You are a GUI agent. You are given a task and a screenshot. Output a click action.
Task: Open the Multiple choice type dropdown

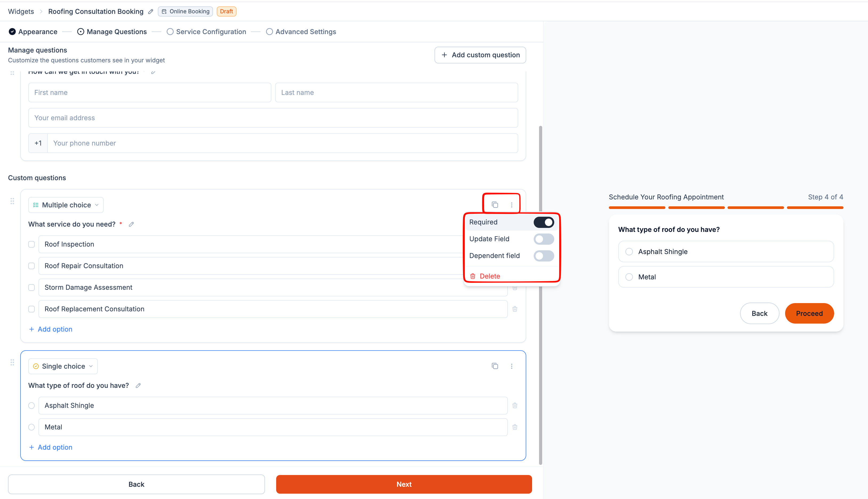coord(66,205)
